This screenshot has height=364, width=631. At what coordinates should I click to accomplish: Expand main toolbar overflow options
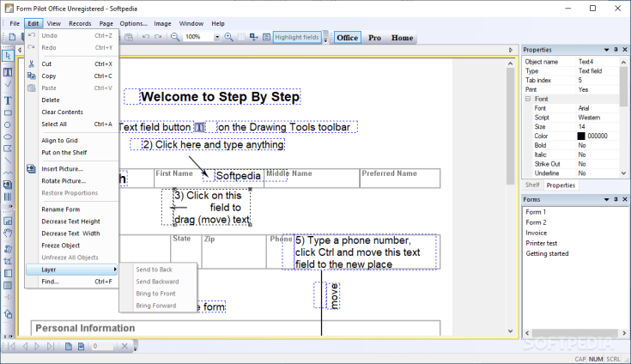325,39
